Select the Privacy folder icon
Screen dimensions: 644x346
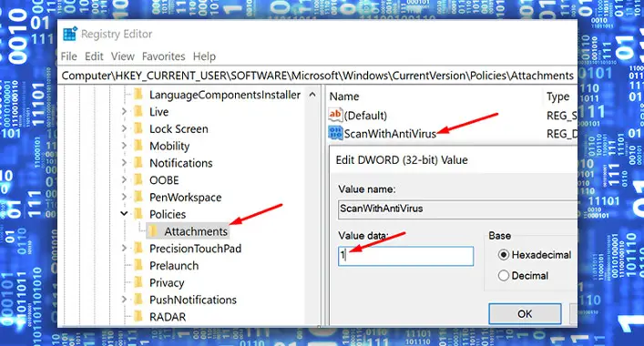138,282
